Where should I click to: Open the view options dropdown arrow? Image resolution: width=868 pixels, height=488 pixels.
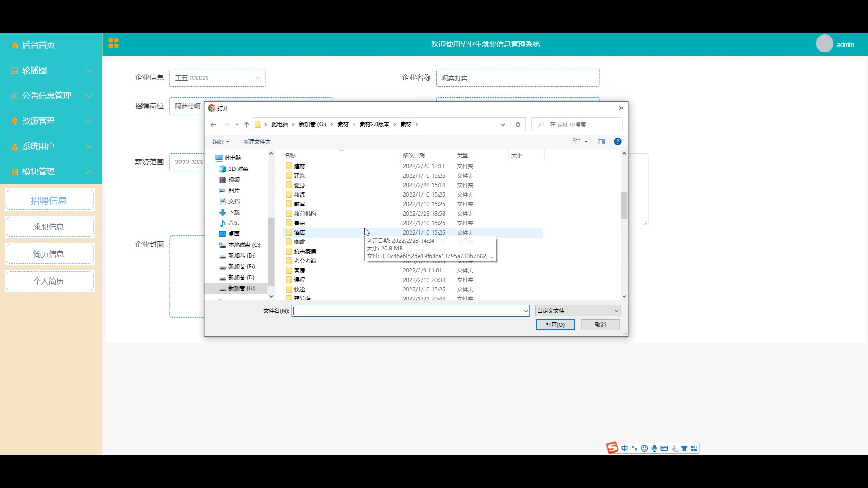point(586,142)
